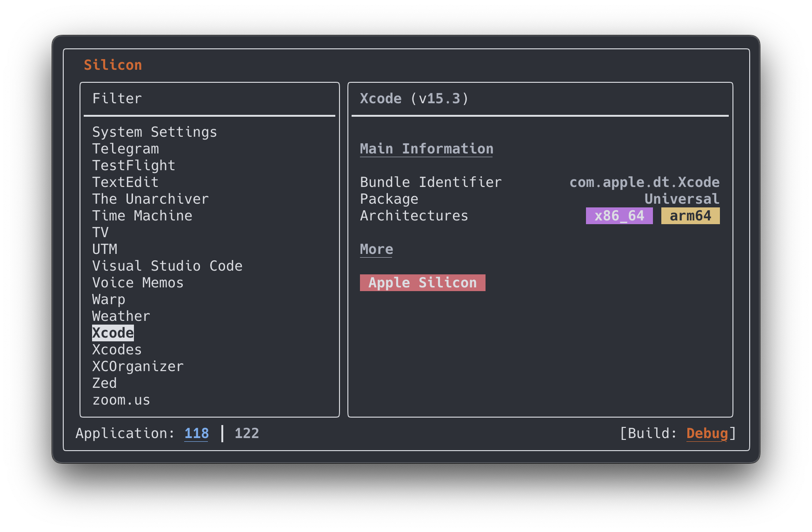Screen dimensions: 812x532
Task: Select Visual Studio Code entry
Action: [167, 266]
